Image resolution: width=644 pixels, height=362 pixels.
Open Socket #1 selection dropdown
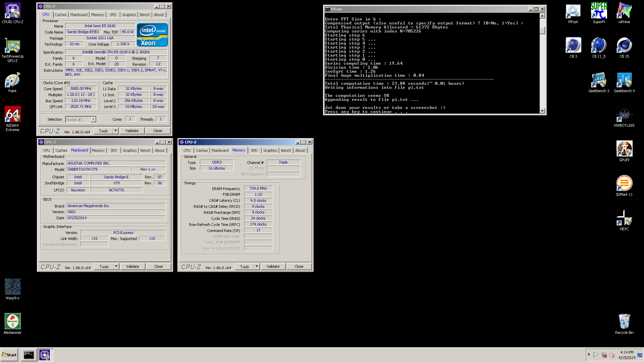coord(94,119)
